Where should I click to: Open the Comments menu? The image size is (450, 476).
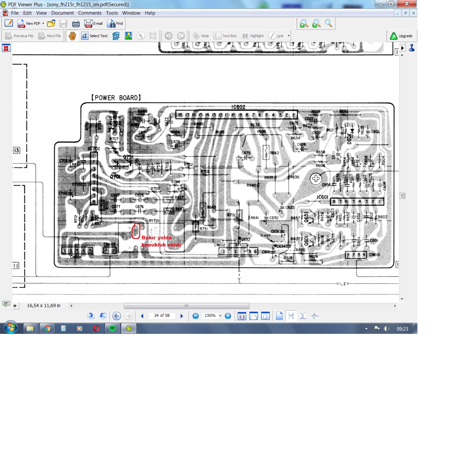(90, 13)
